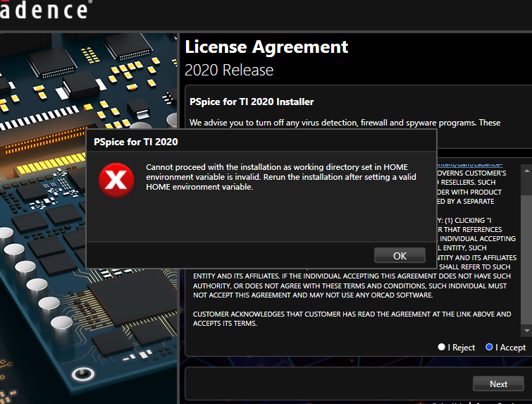Select the I Accept radio button
The width and height of the screenshot is (532, 404).
tap(489, 347)
